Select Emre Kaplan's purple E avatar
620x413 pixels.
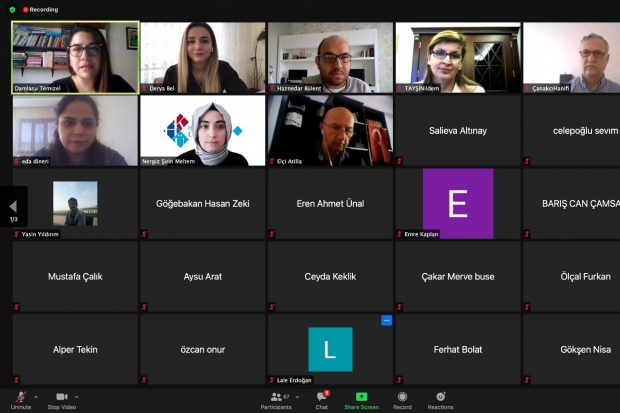pos(457,203)
